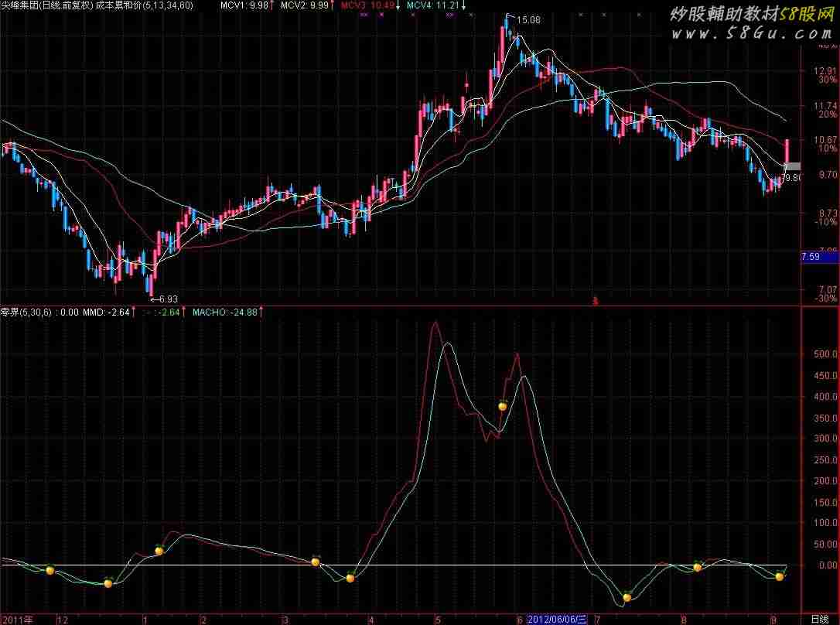Screen dimensions: 840x625
Task: Click the 尖峰集团 stock title
Action: point(20,5)
